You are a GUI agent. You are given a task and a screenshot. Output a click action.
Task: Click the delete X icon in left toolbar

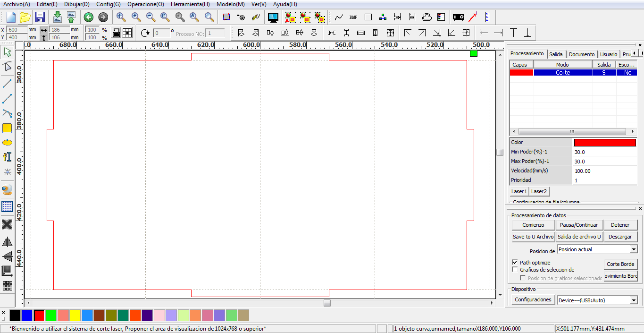click(x=7, y=224)
